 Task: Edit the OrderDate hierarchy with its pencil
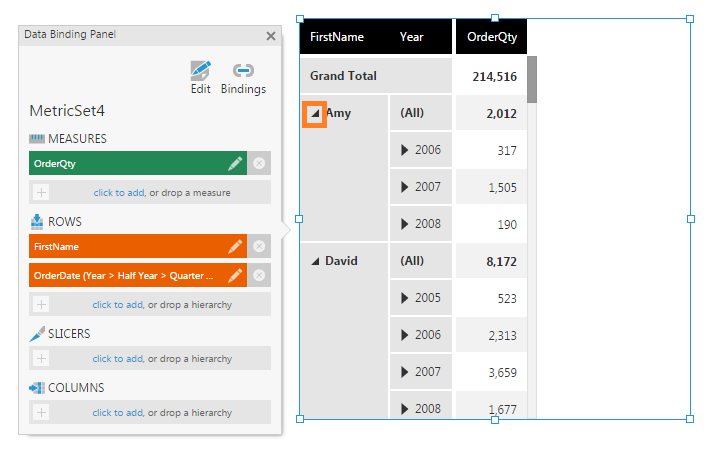point(235,275)
